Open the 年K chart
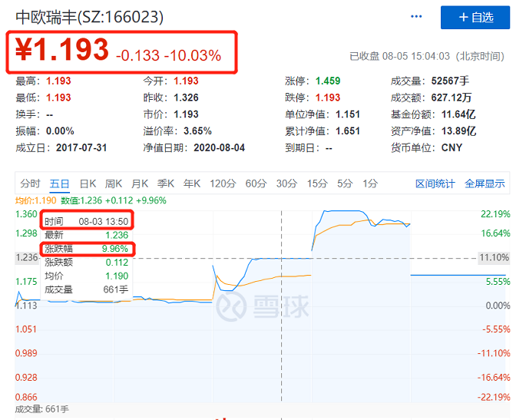526x420 pixels. click(192, 184)
